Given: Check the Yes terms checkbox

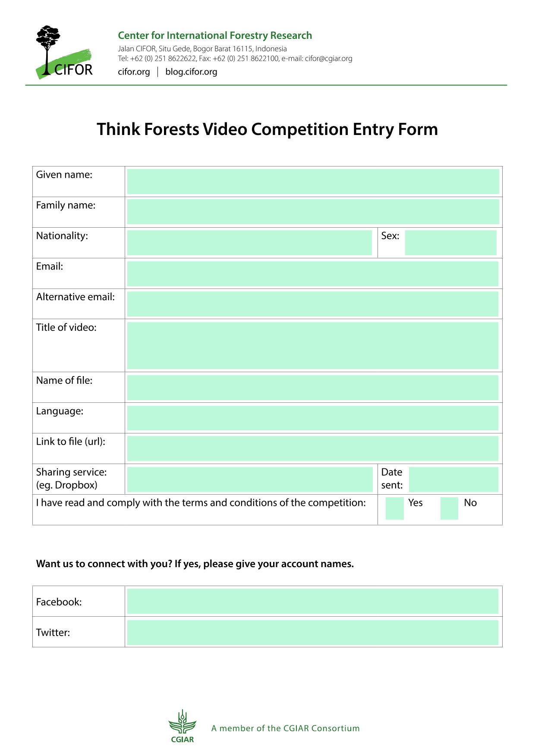Looking at the screenshot, I should 394,508.
